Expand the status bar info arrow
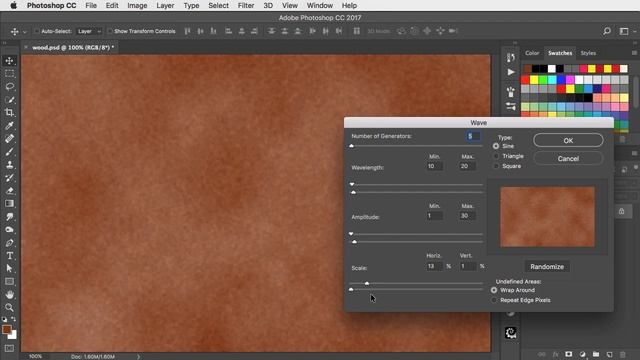This screenshot has width=640, height=360. coord(138,356)
